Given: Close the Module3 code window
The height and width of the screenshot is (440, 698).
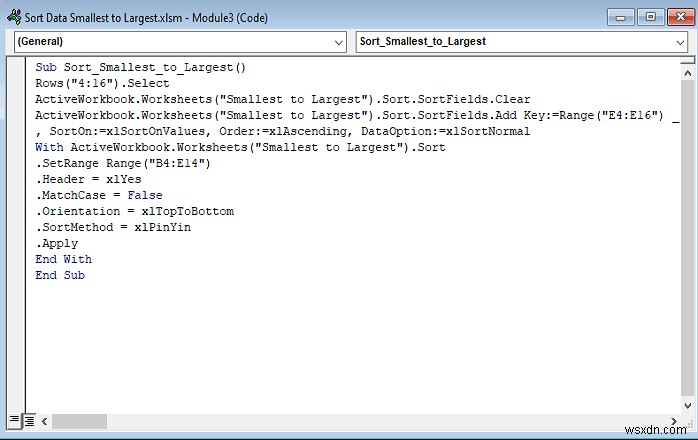Looking at the screenshot, I should click(681, 17).
